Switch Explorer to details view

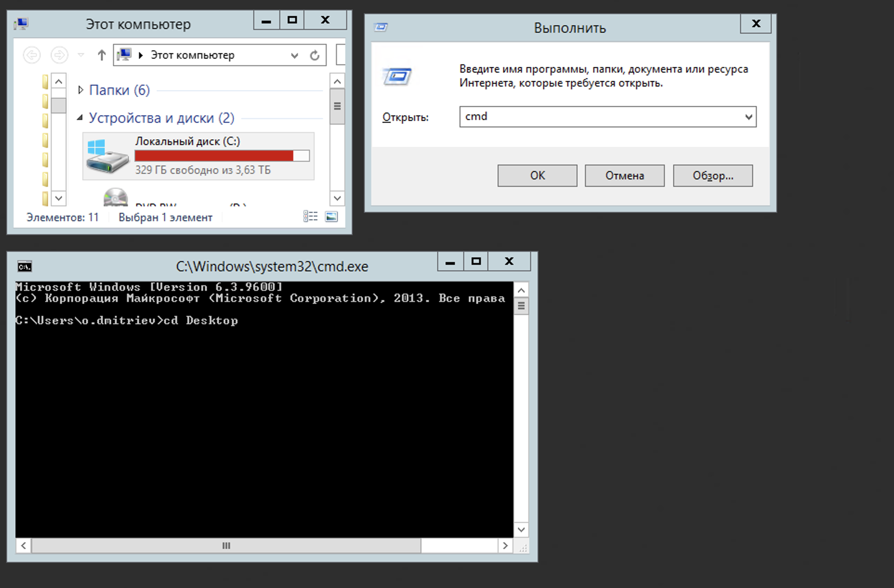[x=310, y=216]
